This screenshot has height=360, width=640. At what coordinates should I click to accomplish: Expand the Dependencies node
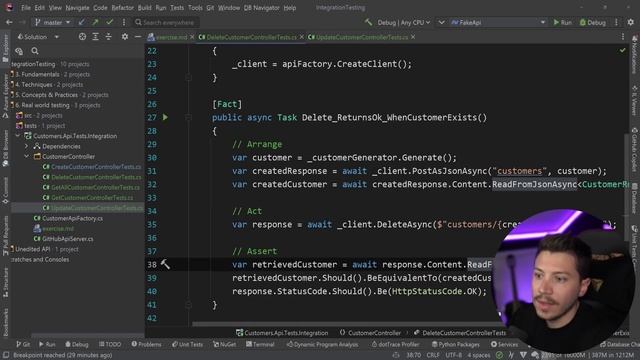coord(27,146)
